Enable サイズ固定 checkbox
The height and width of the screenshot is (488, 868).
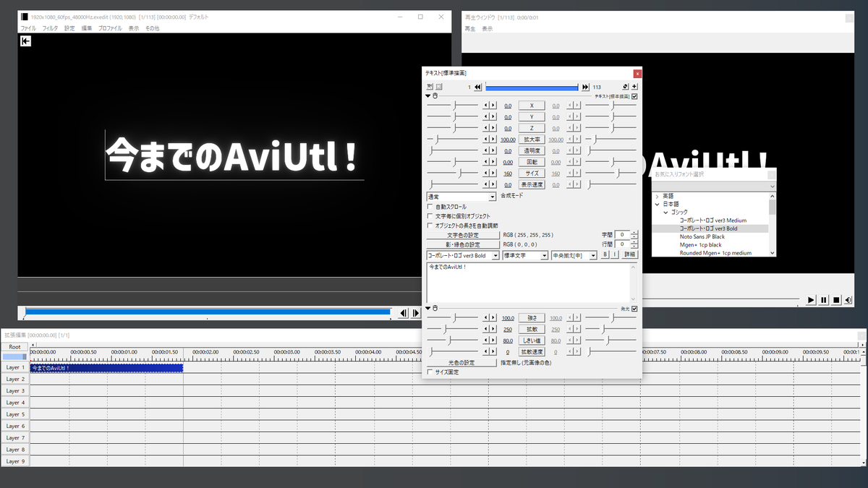coord(430,372)
